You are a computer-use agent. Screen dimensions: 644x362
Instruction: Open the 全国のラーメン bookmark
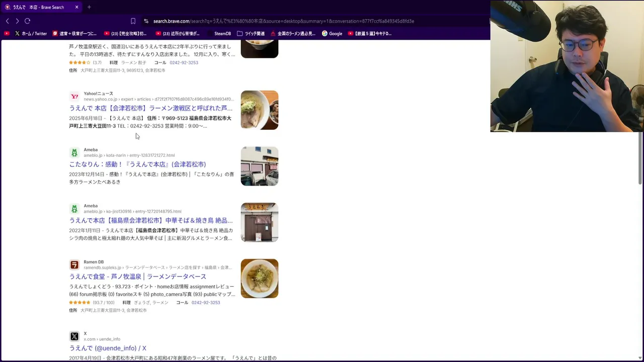(x=293, y=34)
